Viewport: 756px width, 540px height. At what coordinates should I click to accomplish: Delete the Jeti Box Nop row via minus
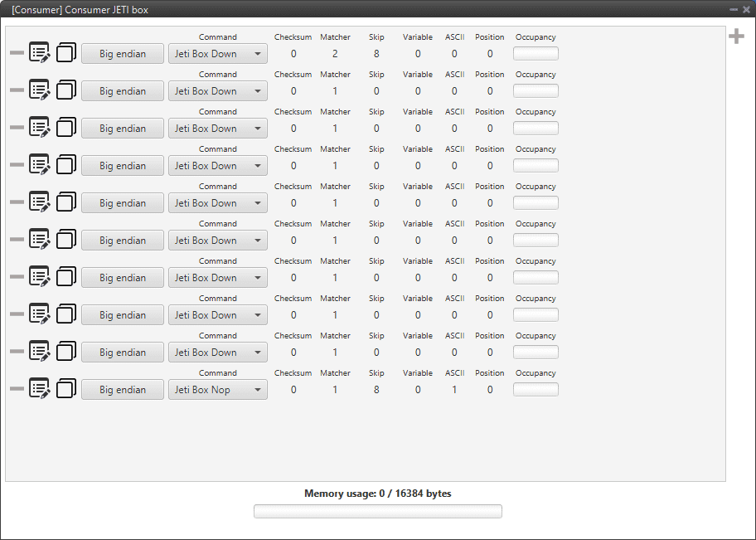coord(17,389)
